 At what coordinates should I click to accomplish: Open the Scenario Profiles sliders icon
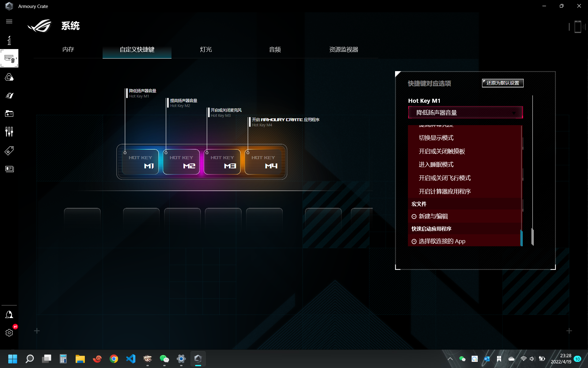[9, 132]
